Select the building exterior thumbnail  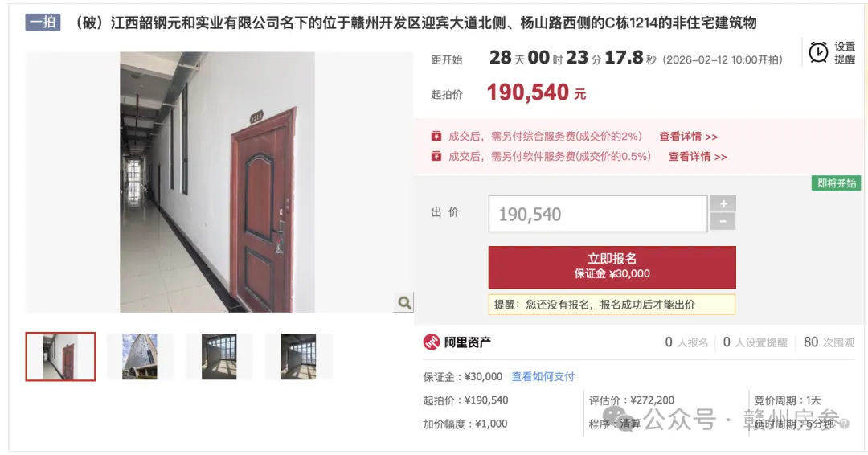point(140,356)
